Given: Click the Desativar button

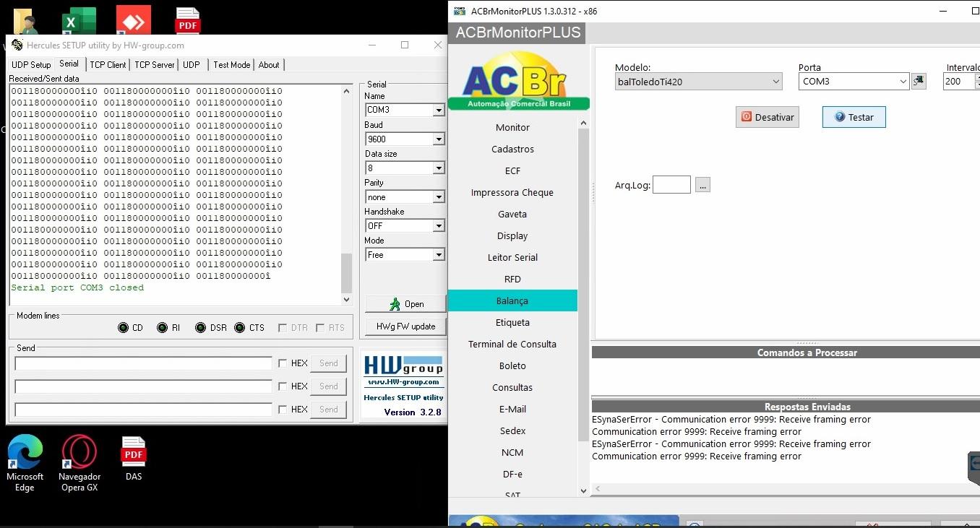Looking at the screenshot, I should pyautogui.click(x=768, y=117).
